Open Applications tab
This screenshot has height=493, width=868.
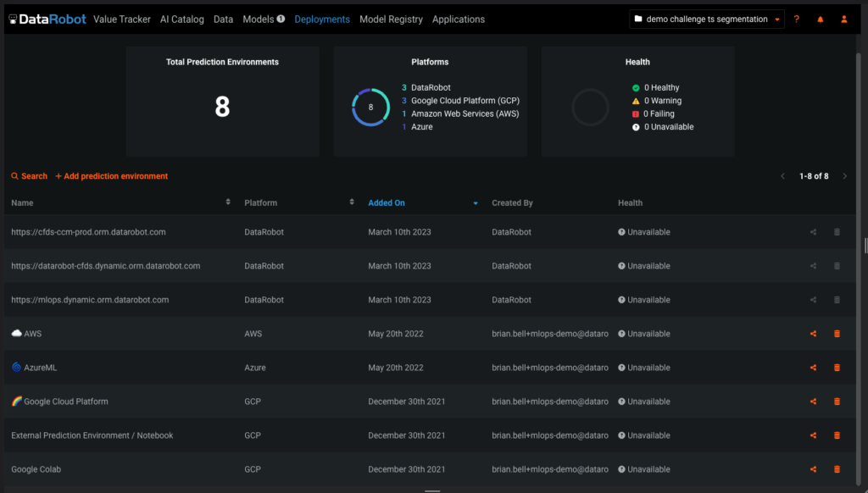point(459,19)
